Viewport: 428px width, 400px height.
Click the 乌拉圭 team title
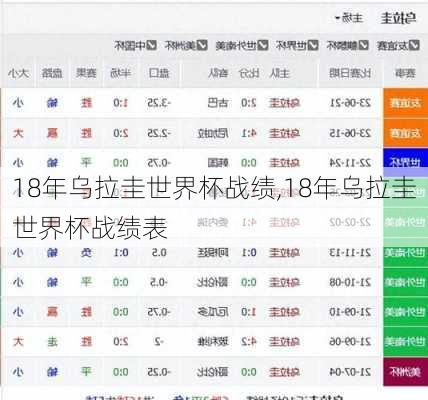[x=398, y=18]
